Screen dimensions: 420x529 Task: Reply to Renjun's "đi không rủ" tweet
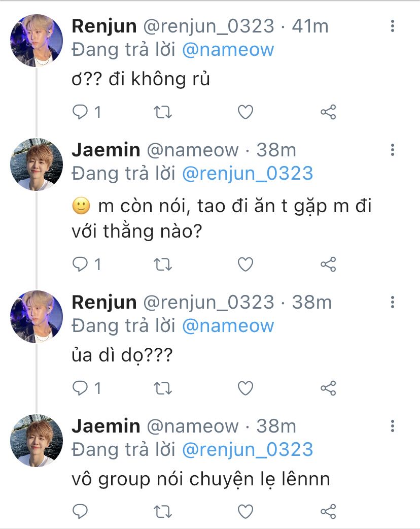(x=80, y=112)
